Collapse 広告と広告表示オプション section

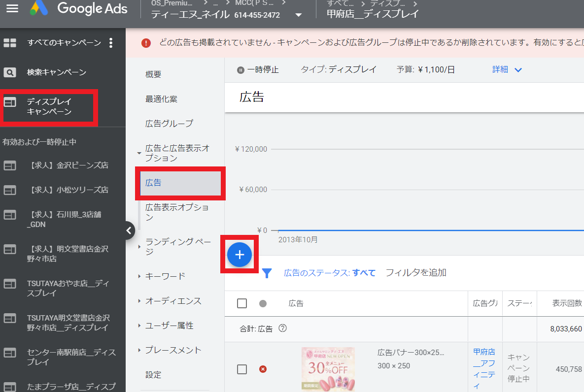click(139, 153)
